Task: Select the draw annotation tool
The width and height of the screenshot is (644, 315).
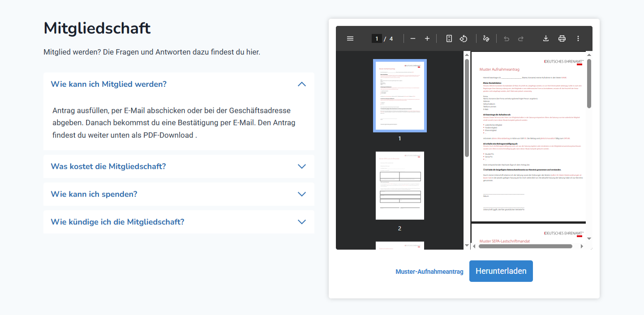Action: (x=486, y=38)
